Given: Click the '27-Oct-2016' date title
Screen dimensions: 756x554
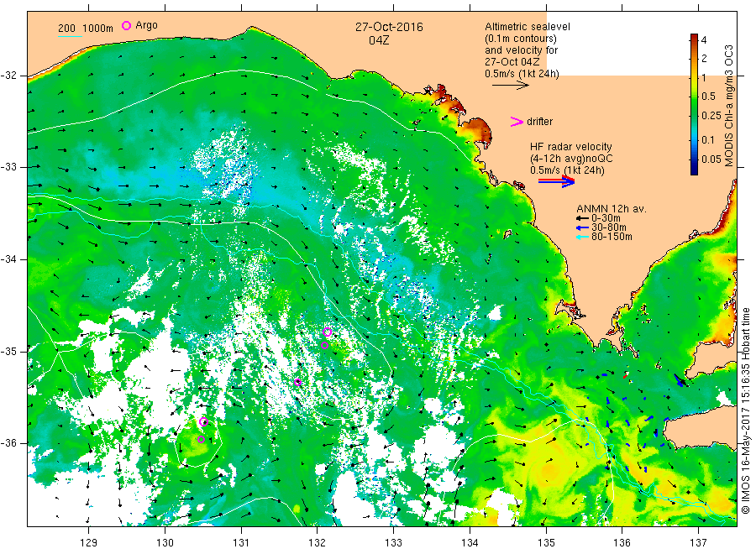Looking at the screenshot, I should pyautogui.click(x=389, y=27).
